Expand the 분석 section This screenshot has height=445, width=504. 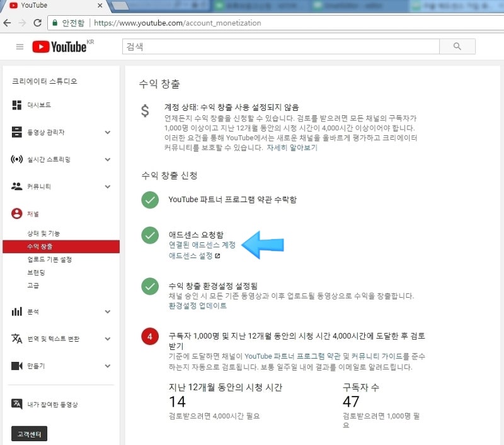[108, 312]
